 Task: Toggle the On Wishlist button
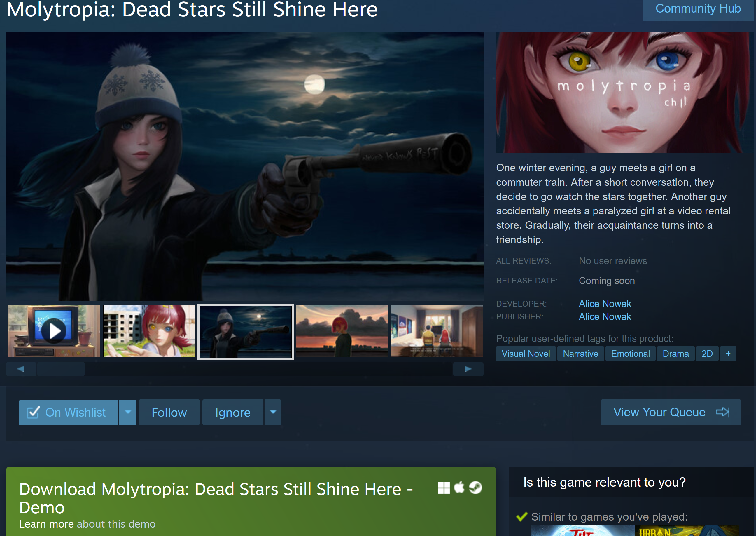click(69, 412)
